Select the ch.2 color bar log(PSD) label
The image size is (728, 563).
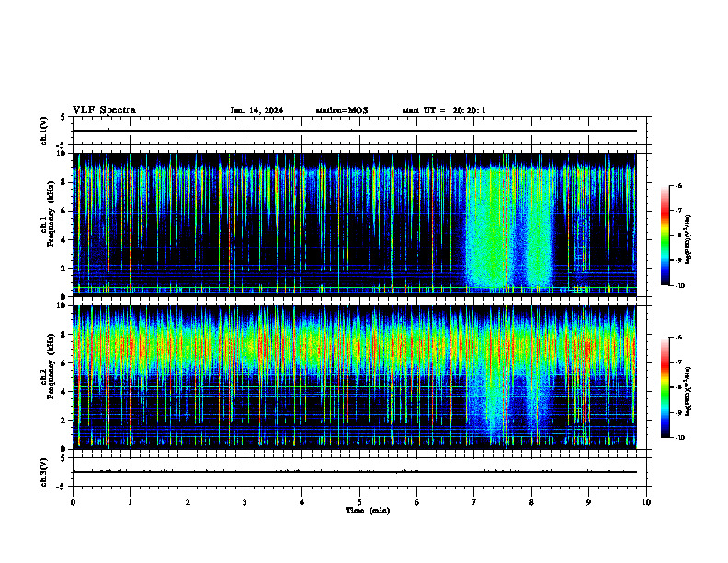point(688,391)
